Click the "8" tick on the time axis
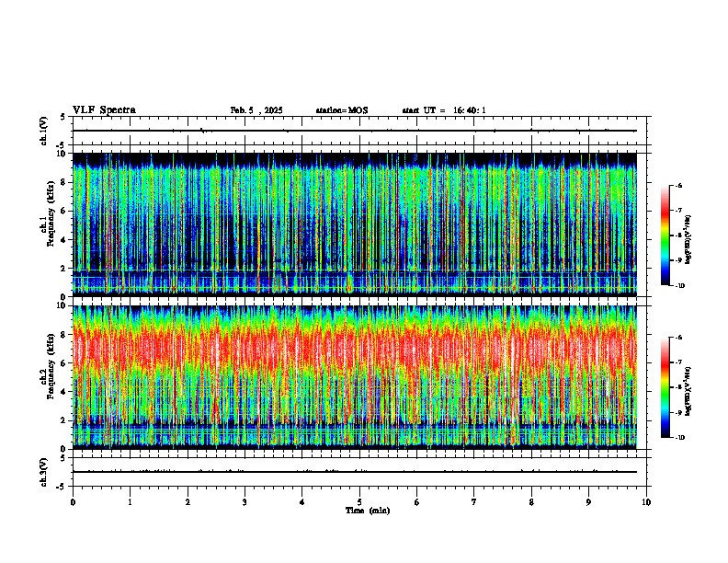Viewport: 728px width, 563px height. (x=531, y=502)
